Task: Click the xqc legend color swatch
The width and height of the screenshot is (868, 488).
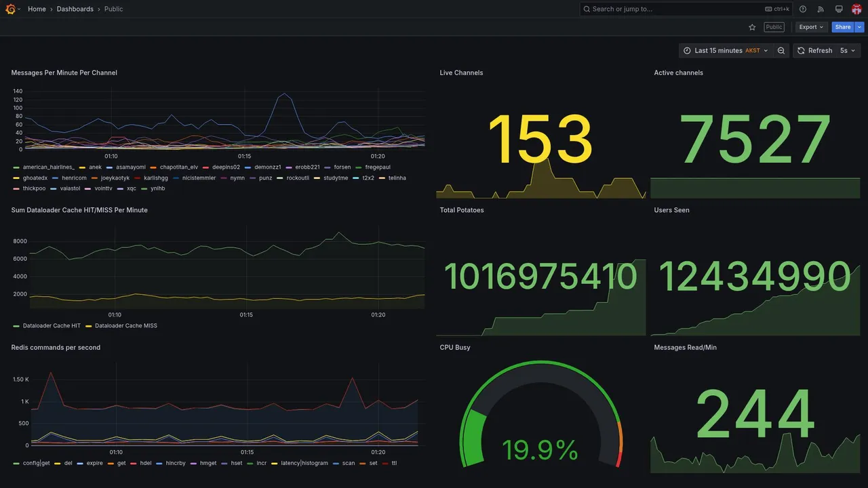Action: click(121, 188)
